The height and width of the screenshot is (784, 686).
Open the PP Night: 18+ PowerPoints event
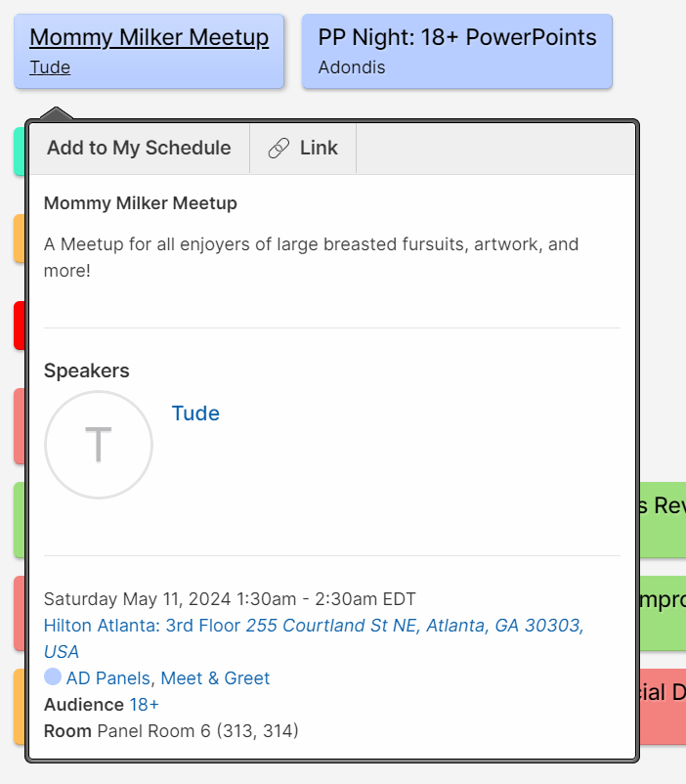pos(456,38)
